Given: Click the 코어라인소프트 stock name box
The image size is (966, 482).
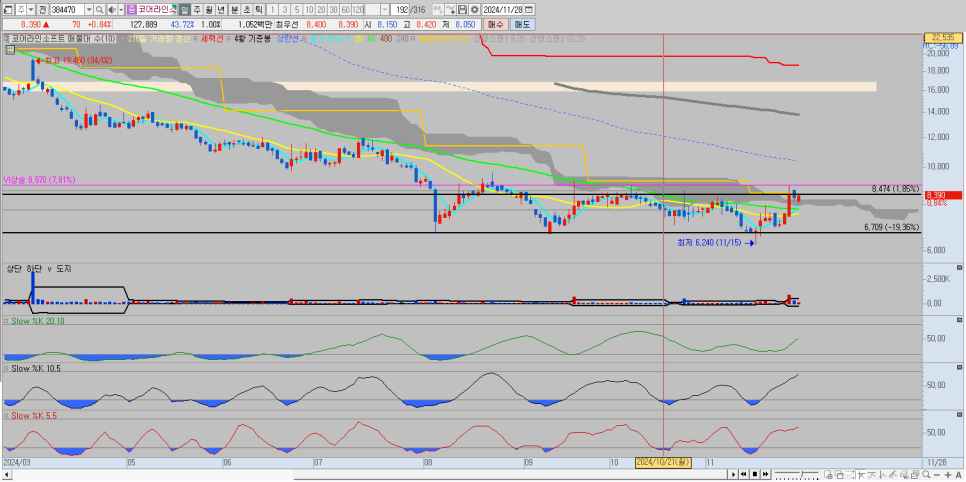Looking at the screenshot, I should [152, 10].
